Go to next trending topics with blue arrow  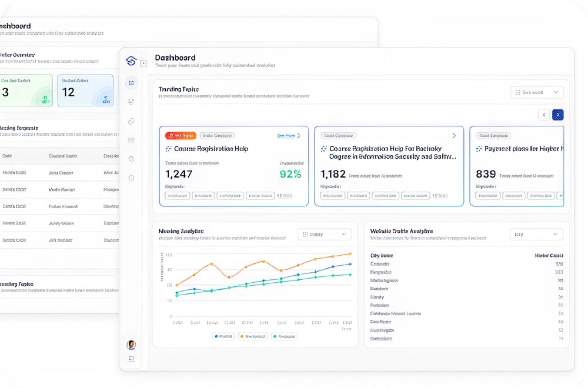(558, 115)
